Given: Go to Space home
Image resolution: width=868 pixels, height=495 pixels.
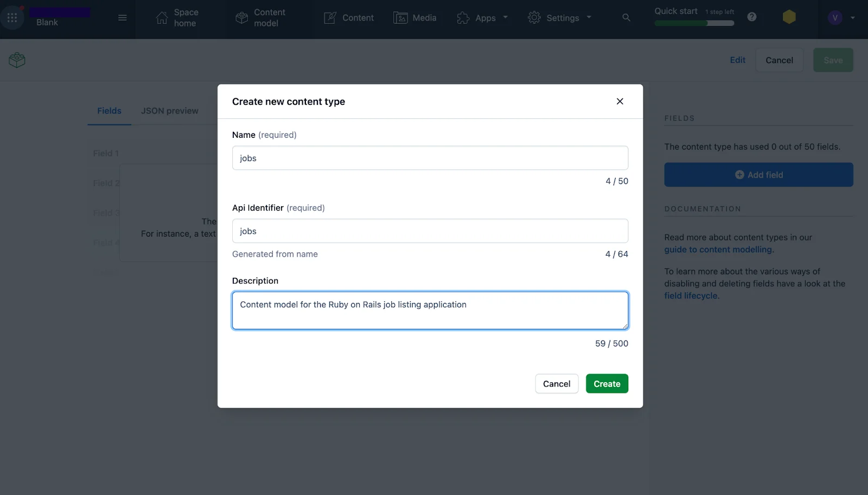Looking at the screenshot, I should coord(177,18).
